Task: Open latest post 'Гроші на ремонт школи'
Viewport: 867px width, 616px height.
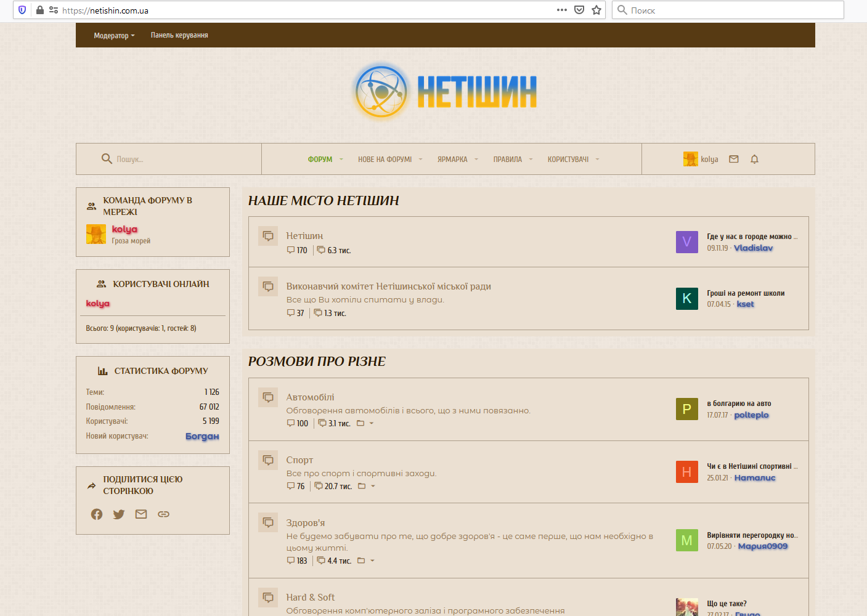Action: pos(746,293)
